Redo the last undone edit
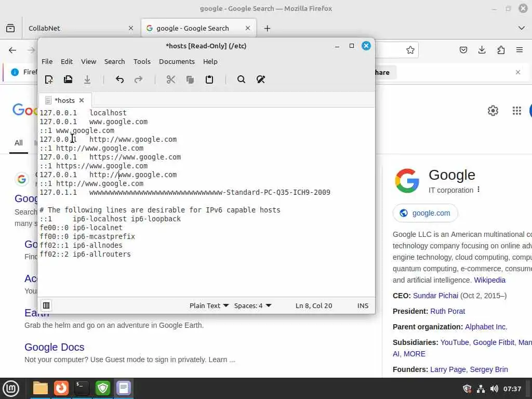This screenshot has height=399, width=532. click(138, 79)
